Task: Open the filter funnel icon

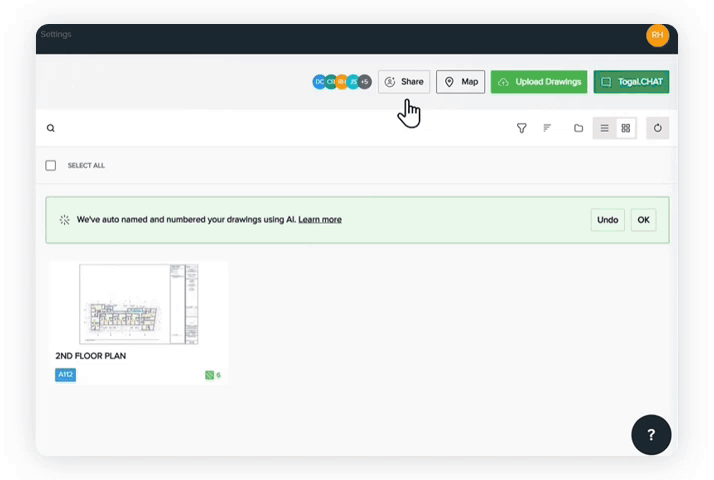Action: click(521, 128)
